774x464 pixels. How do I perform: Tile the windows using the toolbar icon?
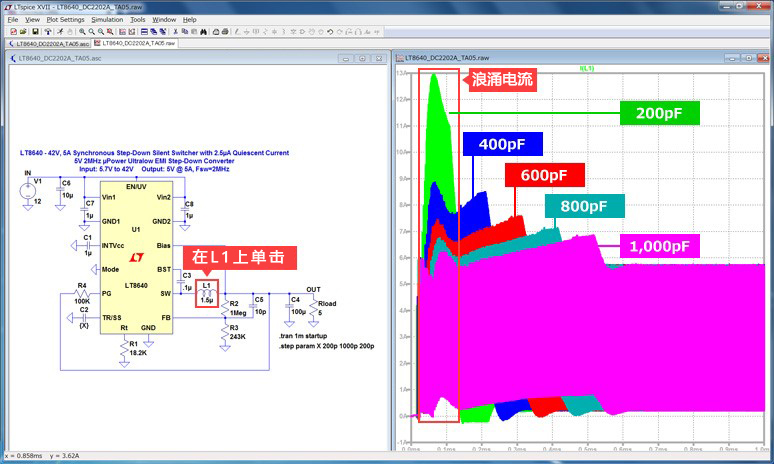coord(144,32)
